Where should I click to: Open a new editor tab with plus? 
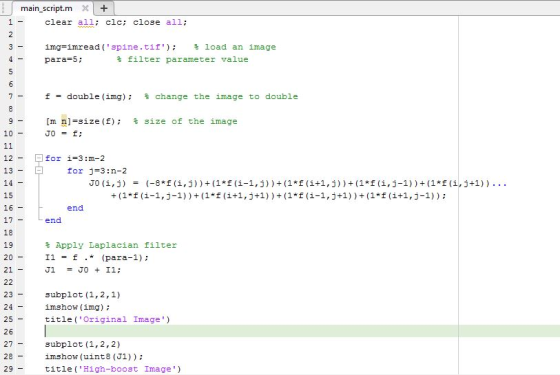click(x=104, y=8)
